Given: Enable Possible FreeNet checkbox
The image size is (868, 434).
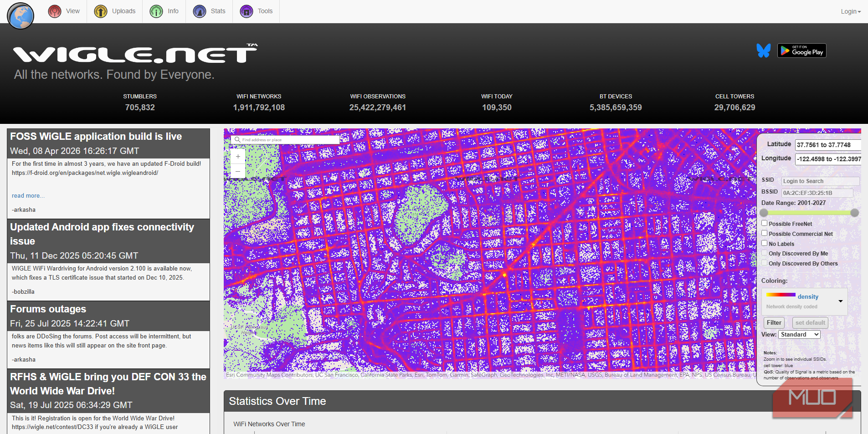Looking at the screenshot, I should [765, 223].
